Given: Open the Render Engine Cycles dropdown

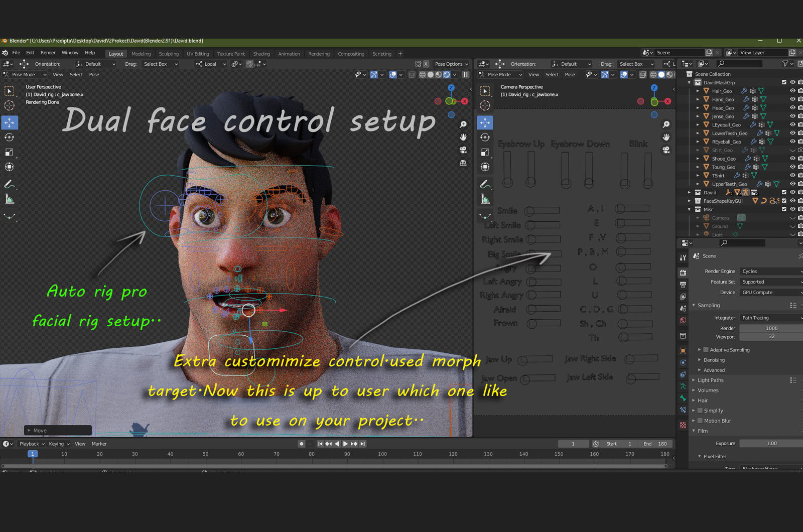Looking at the screenshot, I should [771, 271].
